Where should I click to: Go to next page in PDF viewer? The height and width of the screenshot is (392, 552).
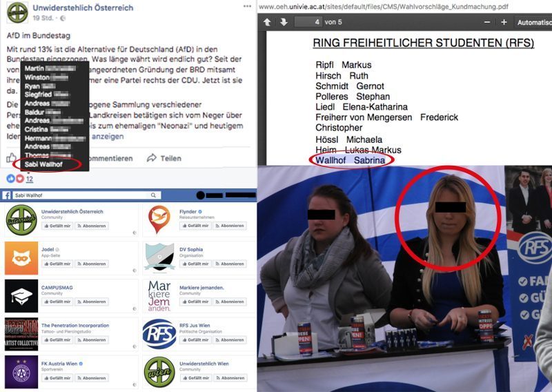pos(284,22)
